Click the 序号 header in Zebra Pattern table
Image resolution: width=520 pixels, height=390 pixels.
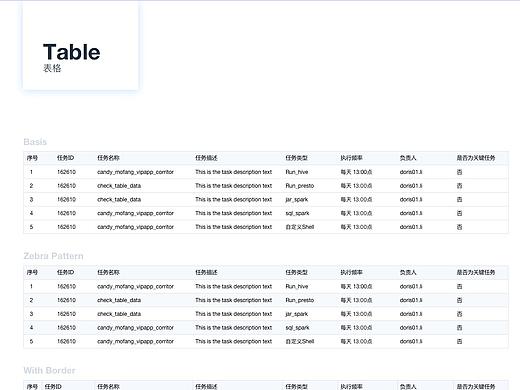[32, 272]
